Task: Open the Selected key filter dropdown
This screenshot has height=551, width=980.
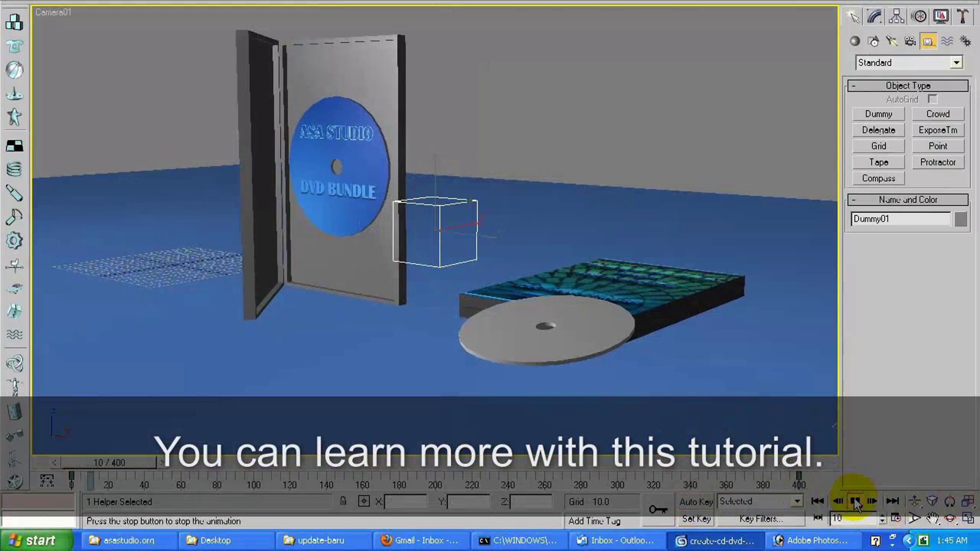Action: 797,501
